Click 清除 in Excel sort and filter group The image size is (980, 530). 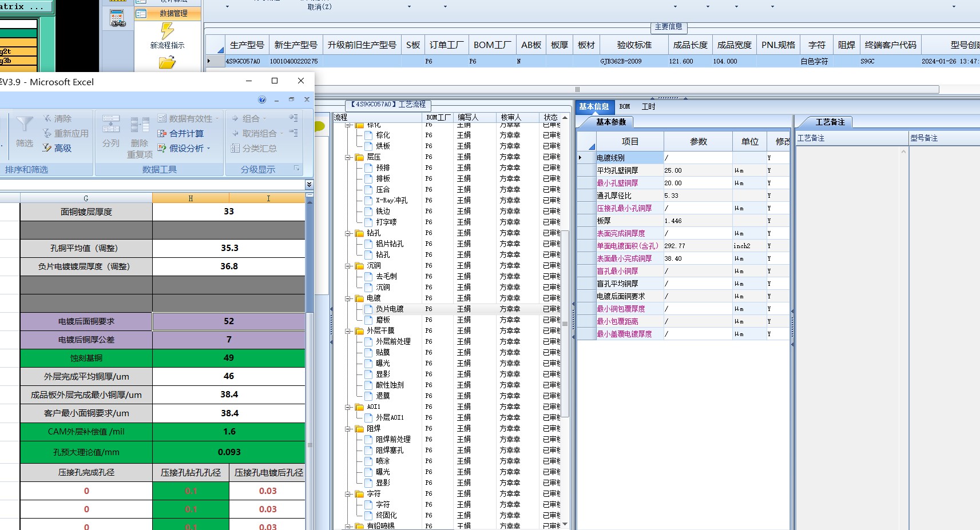[57, 118]
